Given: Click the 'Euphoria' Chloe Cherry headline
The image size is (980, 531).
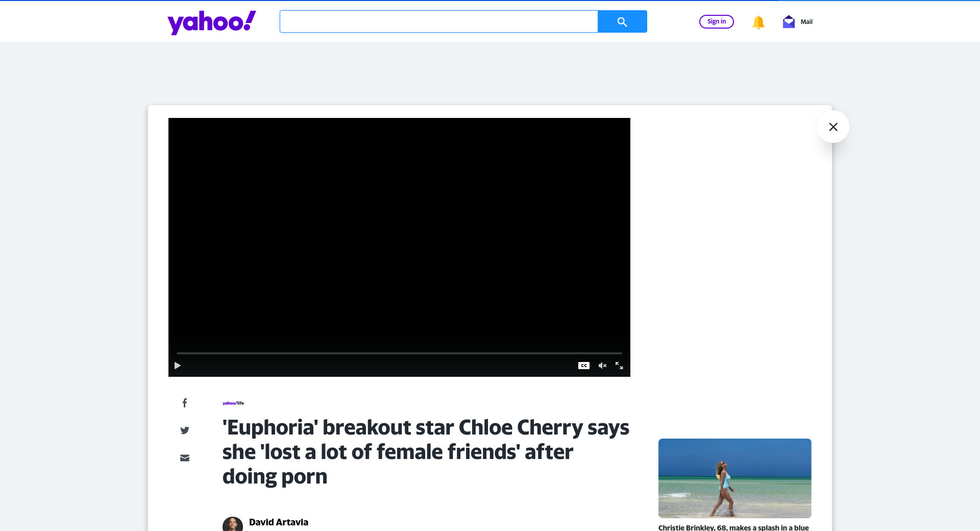Looking at the screenshot, I should click(426, 452).
